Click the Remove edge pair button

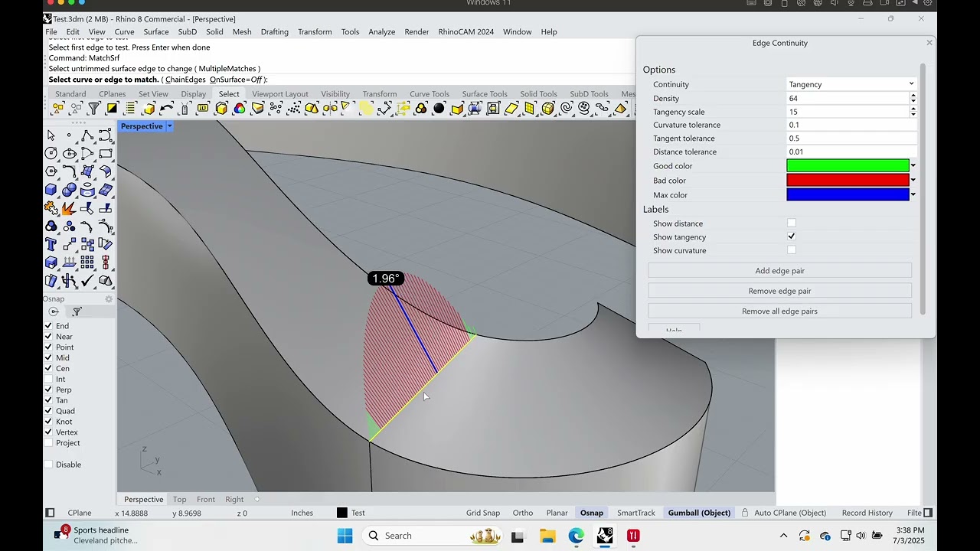[779, 291]
